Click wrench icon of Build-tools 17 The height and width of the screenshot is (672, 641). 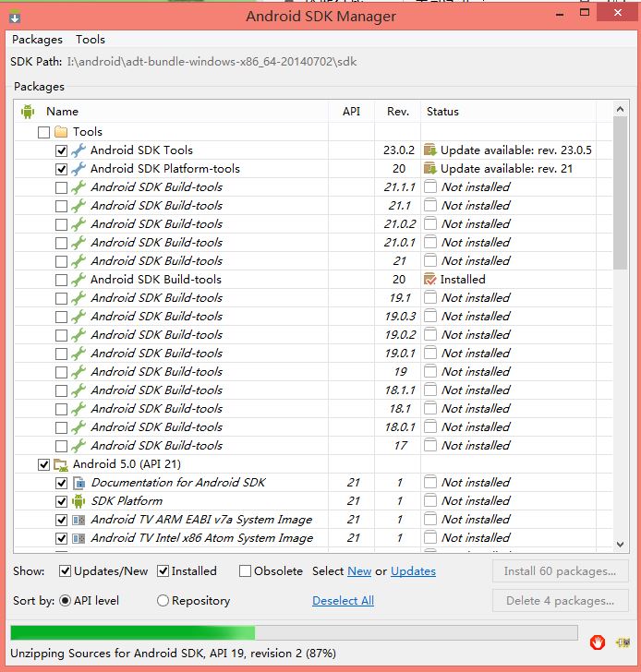click(78, 446)
